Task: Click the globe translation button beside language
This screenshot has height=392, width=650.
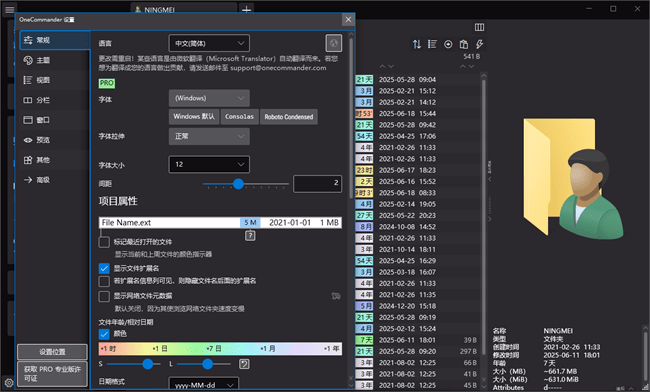Action: pyautogui.click(x=334, y=43)
